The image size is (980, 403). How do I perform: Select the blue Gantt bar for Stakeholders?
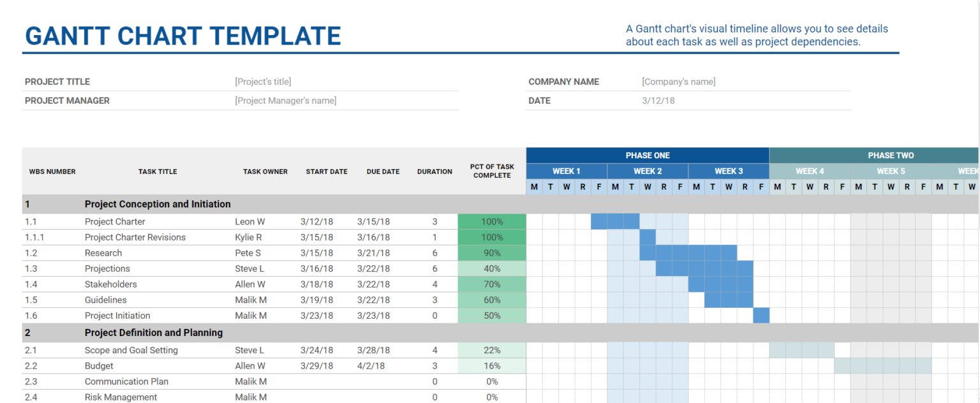(720, 284)
